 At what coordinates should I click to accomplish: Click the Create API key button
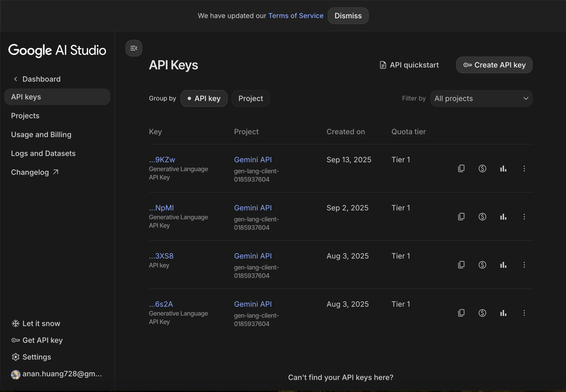494,65
